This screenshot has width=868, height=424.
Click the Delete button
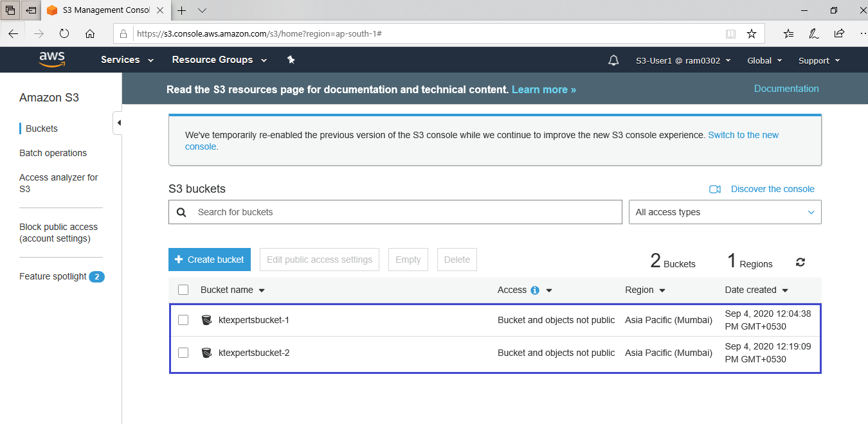(x=457, y=260)
